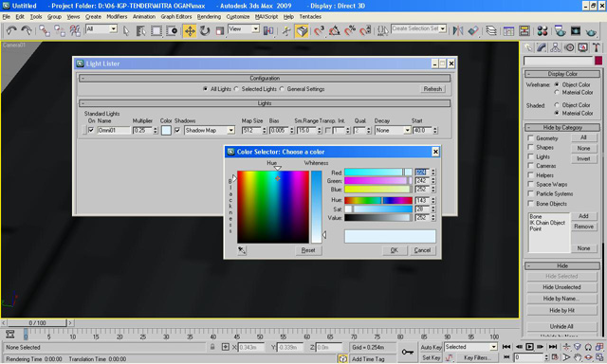Open the Graph Editors menu
The image size is (607, 364).
click(176, 17)
